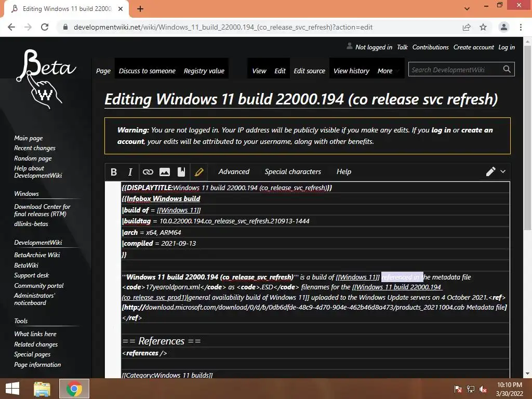Open Download Center for final releases
This screenshot has width=532, height=399.
click(42, 210)
